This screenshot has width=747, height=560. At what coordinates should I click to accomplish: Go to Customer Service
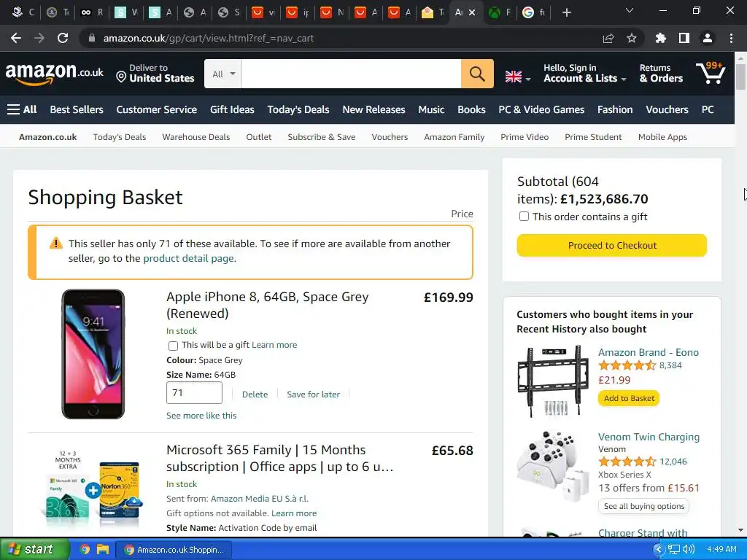(157, 109)
